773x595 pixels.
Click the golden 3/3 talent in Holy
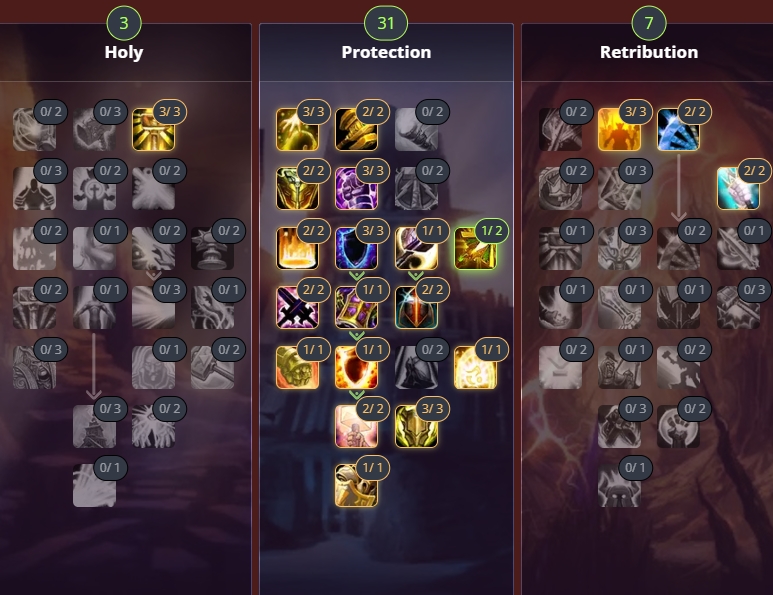point(153,130)
